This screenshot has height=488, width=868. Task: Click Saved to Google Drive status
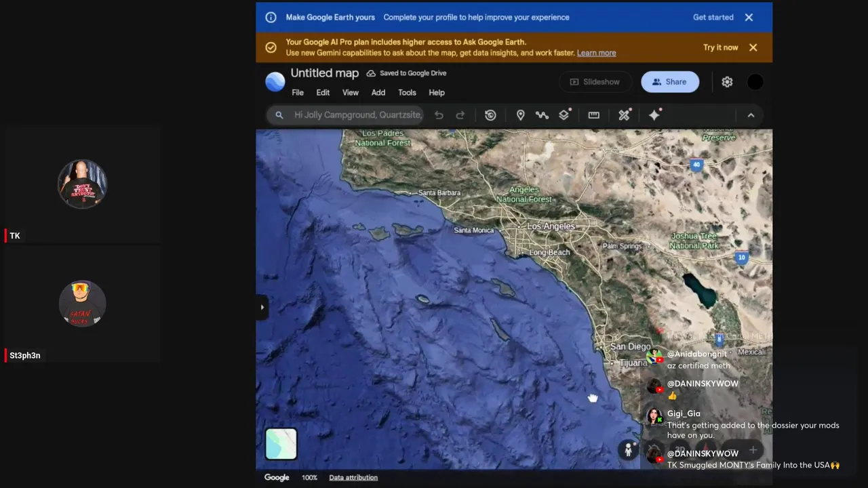(407, 73)
